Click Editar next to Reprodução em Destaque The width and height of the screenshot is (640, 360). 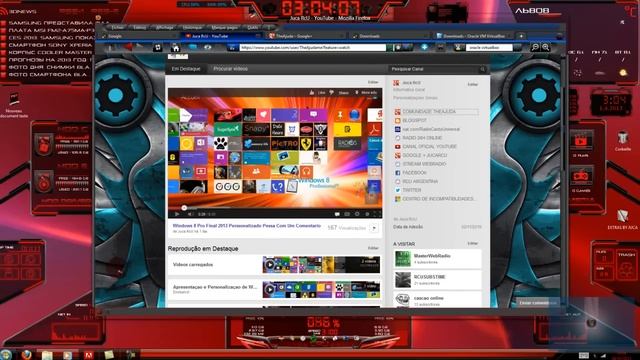(x=373, y=248)
